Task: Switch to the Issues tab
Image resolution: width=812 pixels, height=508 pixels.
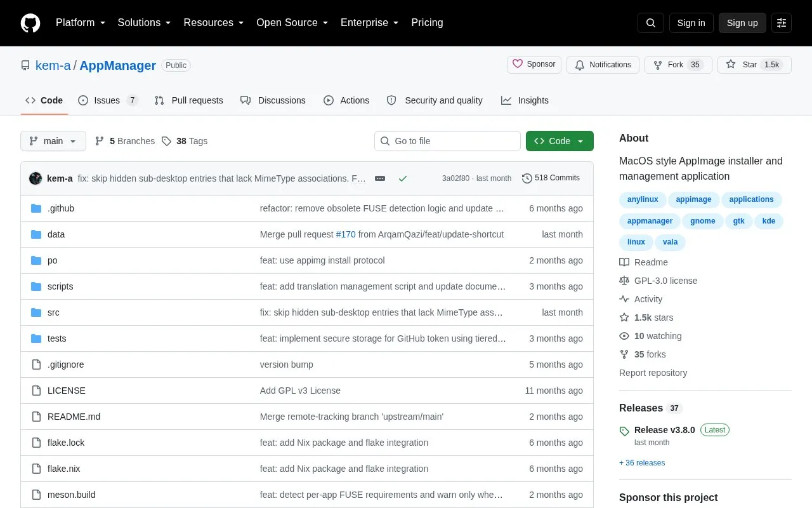Action: pyautogui.click(x=108, y=100)
